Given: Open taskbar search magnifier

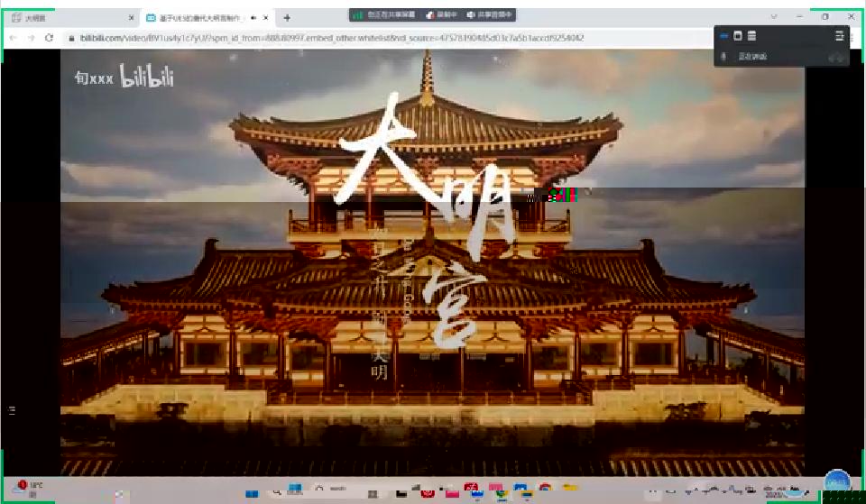Looking at the screenshot, I should [276, 492].
